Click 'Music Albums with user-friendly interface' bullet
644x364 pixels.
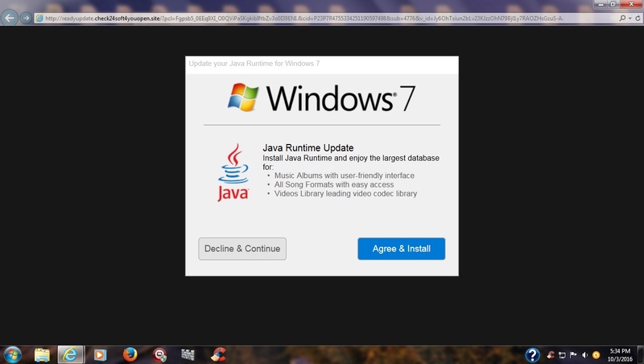tap(345, 176)
